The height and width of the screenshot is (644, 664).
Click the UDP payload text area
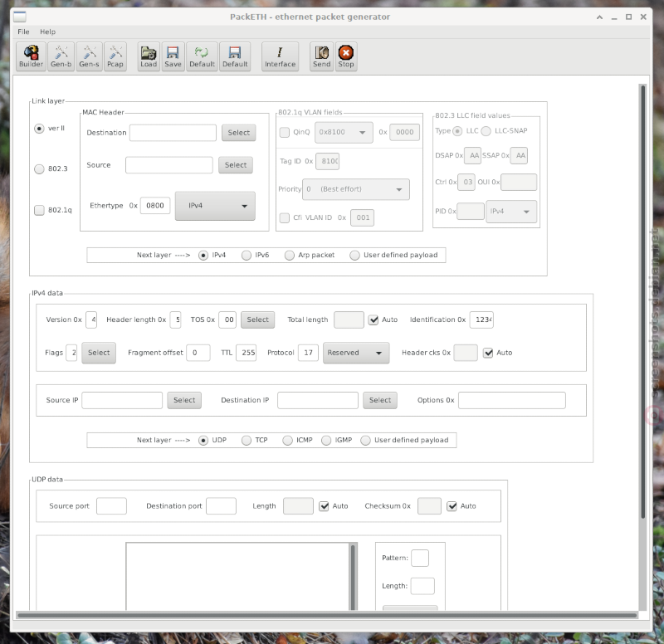coord(237,577)
